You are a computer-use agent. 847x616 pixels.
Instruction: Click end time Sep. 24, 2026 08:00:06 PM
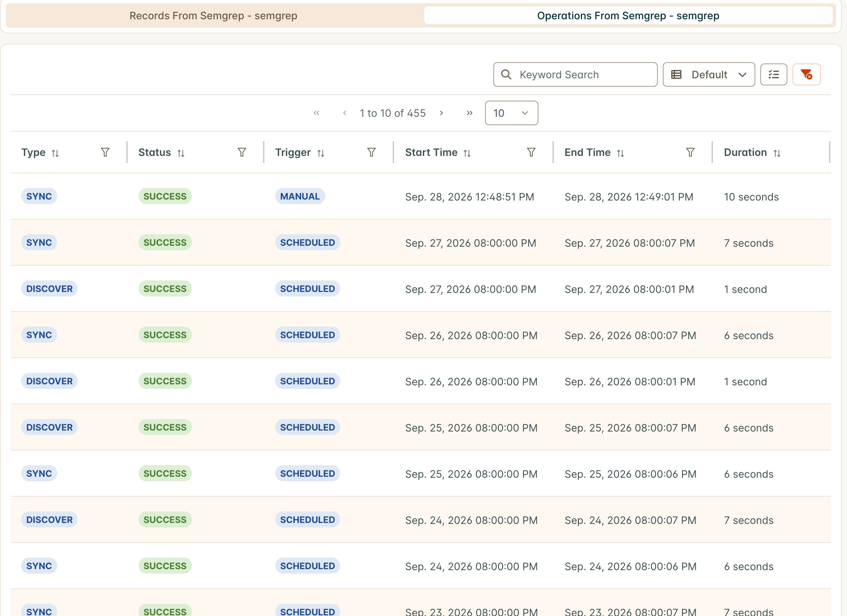pyautogui.click(x=630, y=567)
